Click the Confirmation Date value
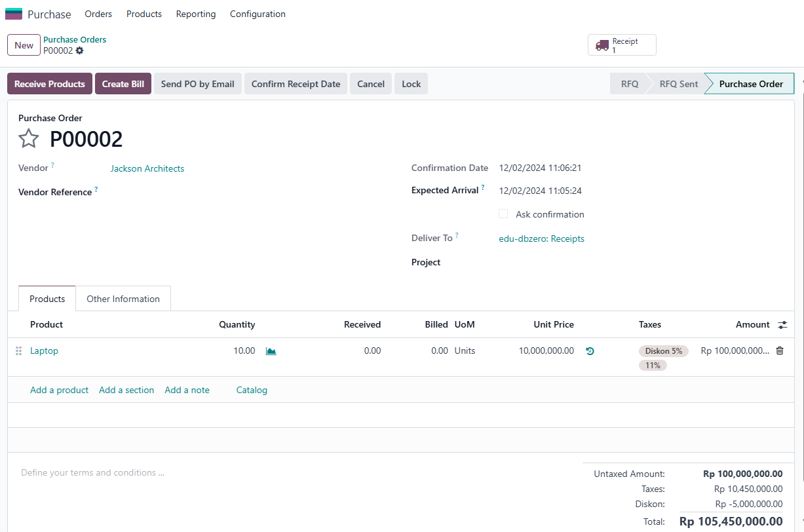804x532 pixels. pos(541,168)
